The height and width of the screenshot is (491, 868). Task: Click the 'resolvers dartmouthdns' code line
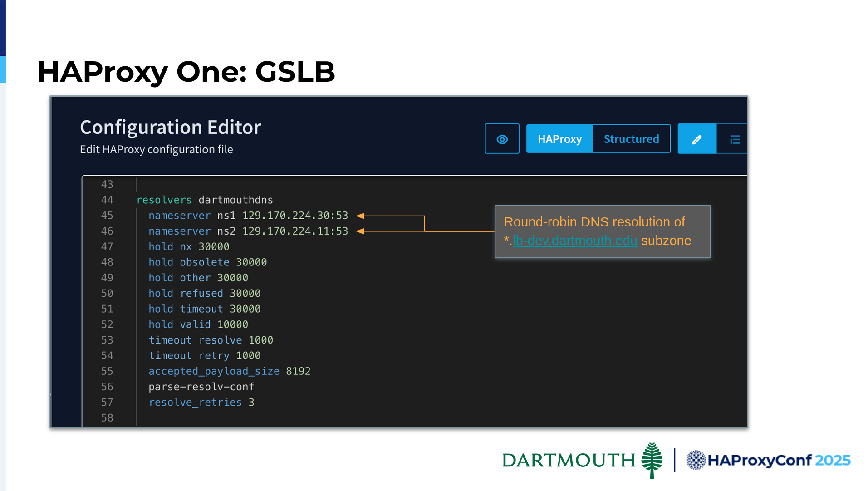pyautogui.click(x=205, y=200)
